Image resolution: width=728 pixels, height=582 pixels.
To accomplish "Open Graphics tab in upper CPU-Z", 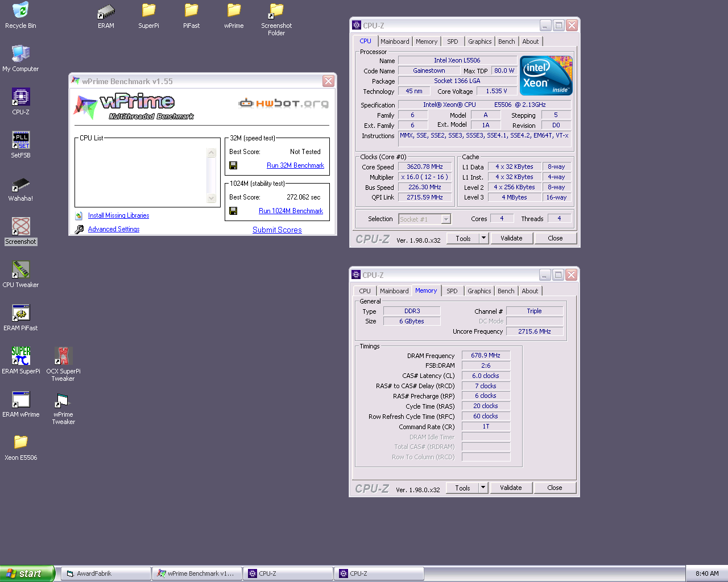I will point(480,41).
